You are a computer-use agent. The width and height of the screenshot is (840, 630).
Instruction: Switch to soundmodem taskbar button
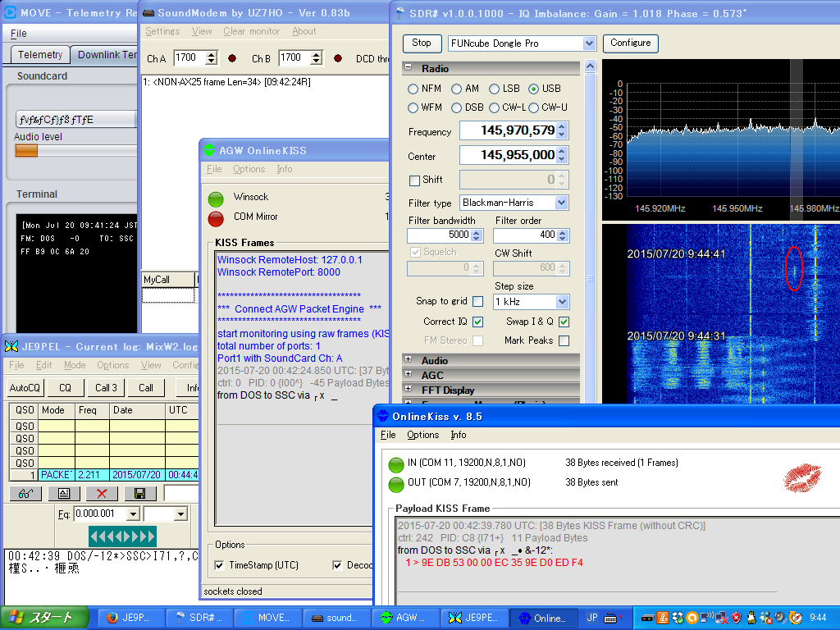pos(336,618)
